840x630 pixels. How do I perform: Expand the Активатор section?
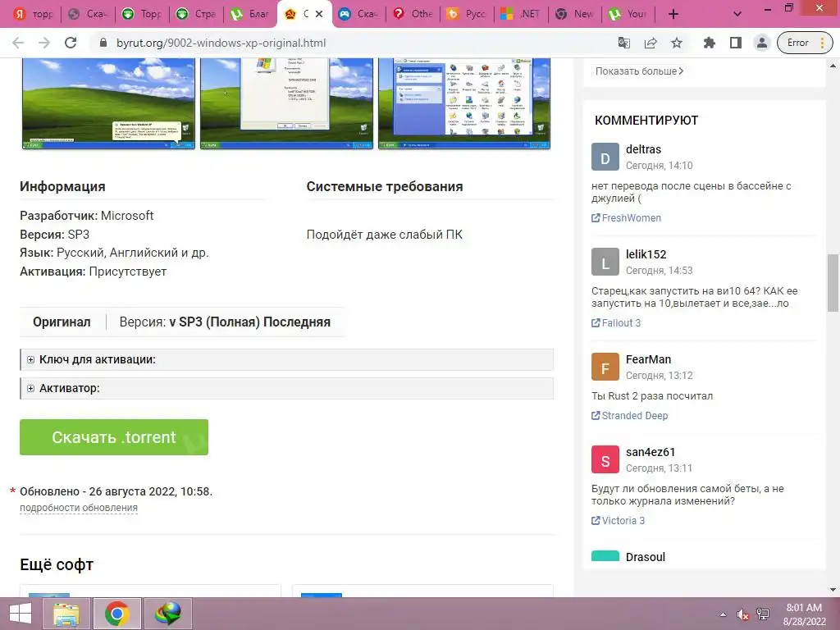coord(286,388)
